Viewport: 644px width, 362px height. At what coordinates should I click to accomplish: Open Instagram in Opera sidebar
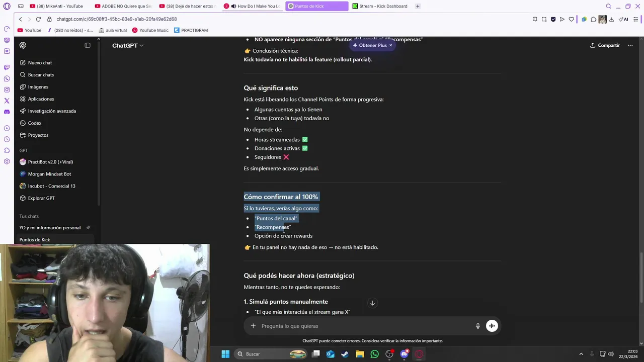(x=7, y=89)
